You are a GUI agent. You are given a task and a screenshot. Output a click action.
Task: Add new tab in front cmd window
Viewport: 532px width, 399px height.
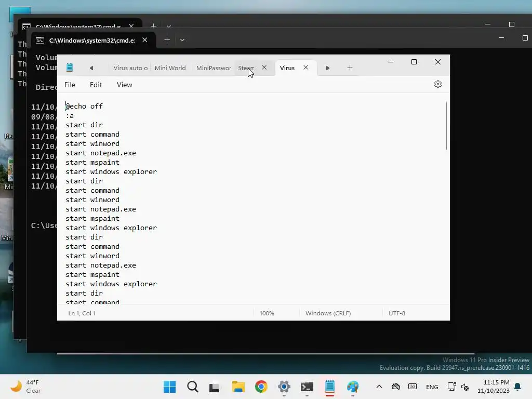(x=167, y=39)
